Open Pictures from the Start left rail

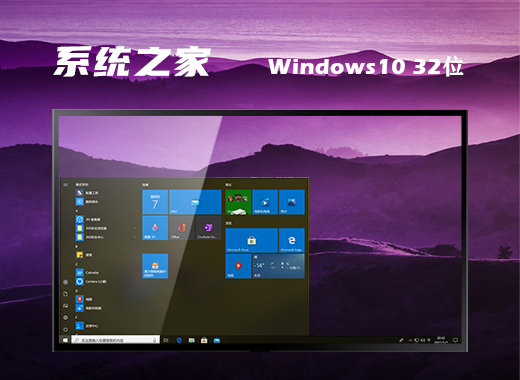(x=65, y=306)
